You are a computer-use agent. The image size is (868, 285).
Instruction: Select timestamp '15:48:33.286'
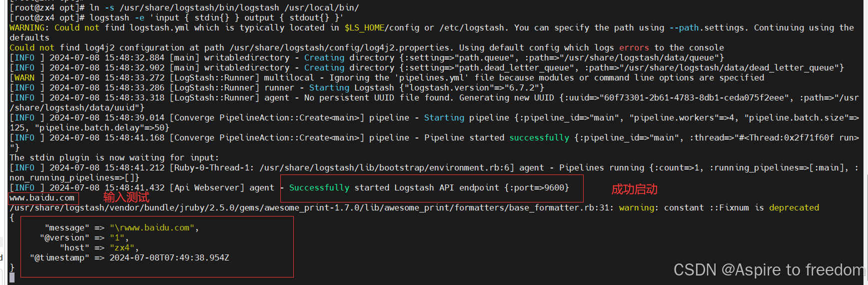(x=134, y=87)
